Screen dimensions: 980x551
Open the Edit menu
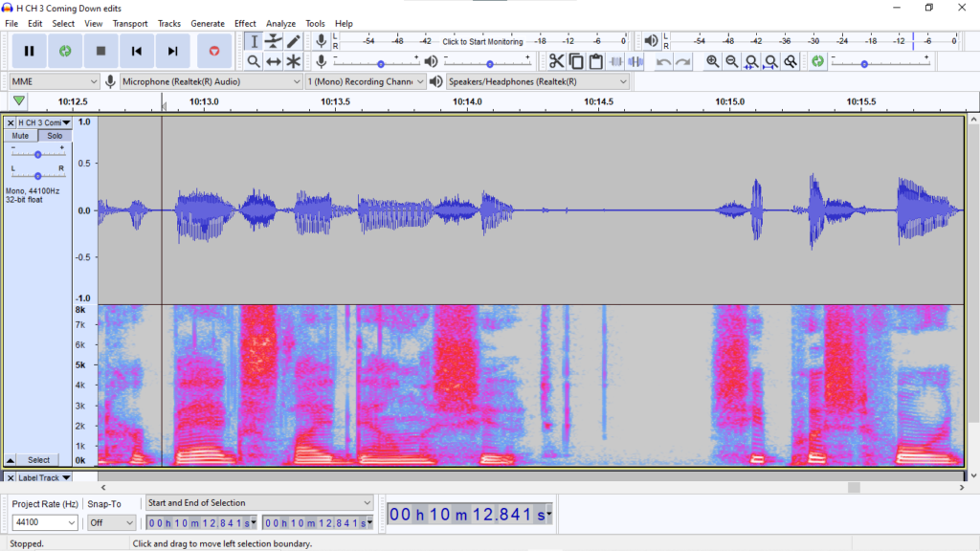point(35,23)
